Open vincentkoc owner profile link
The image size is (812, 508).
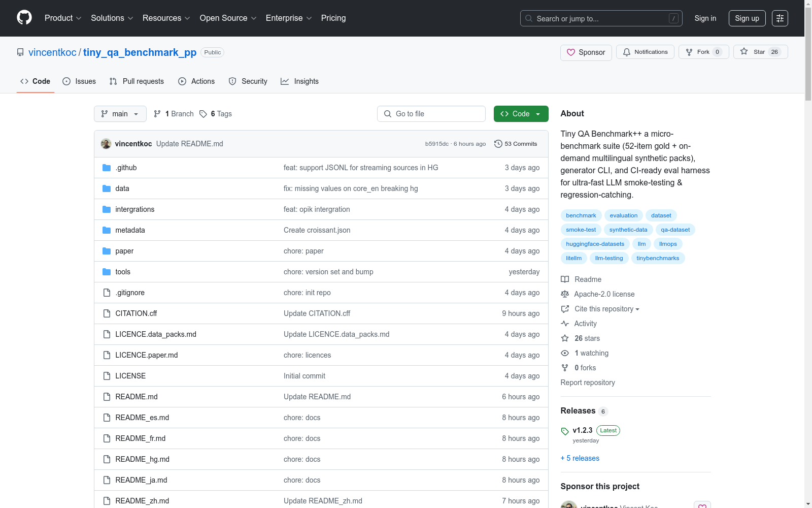(x=52, y=52)
